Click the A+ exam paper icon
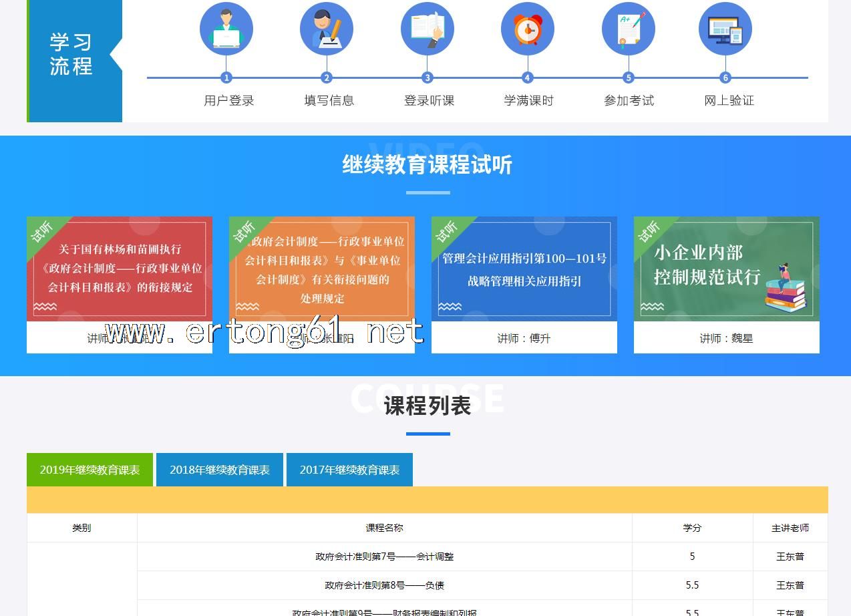The height and width of the screenshot is (616, 851). pyautogui.click(x=628, y=29)
